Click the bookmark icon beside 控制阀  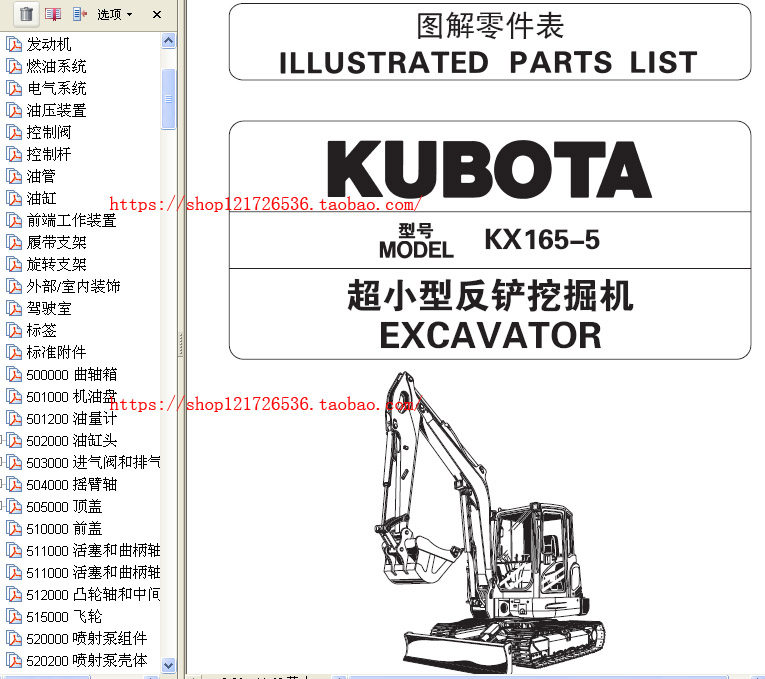click(x=14, y=132)
